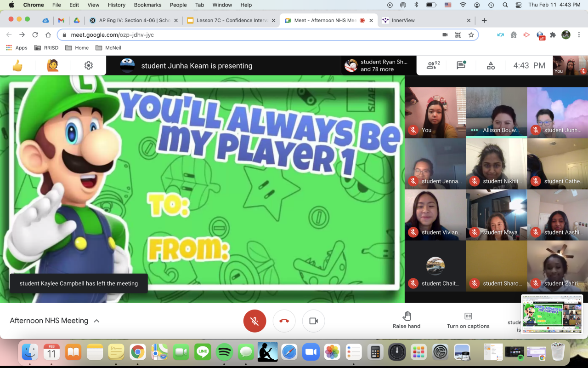Reload the Meet page
588x368 pixels.
[35, 34]
